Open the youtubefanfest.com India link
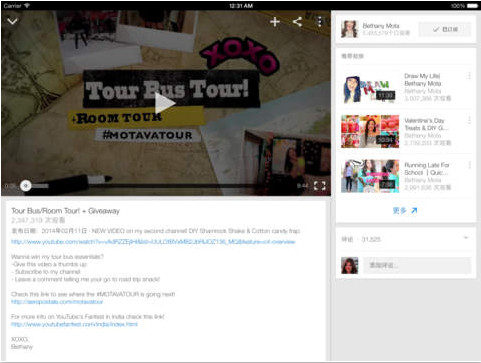The image size is (481, 363). (x=74, y=324)
